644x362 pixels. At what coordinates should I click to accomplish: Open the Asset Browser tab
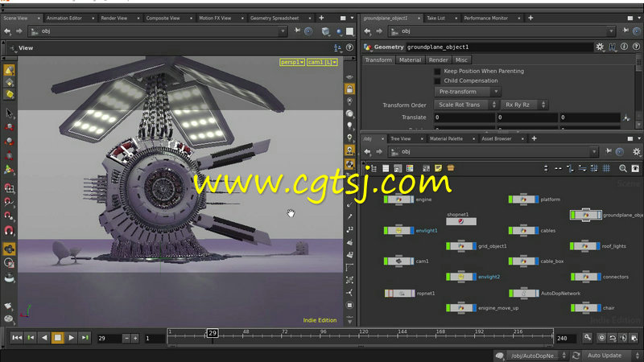pos(496,138)
